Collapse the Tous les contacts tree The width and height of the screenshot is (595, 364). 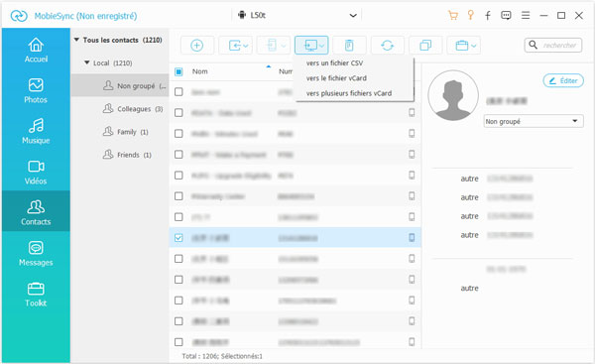point(76,40)
